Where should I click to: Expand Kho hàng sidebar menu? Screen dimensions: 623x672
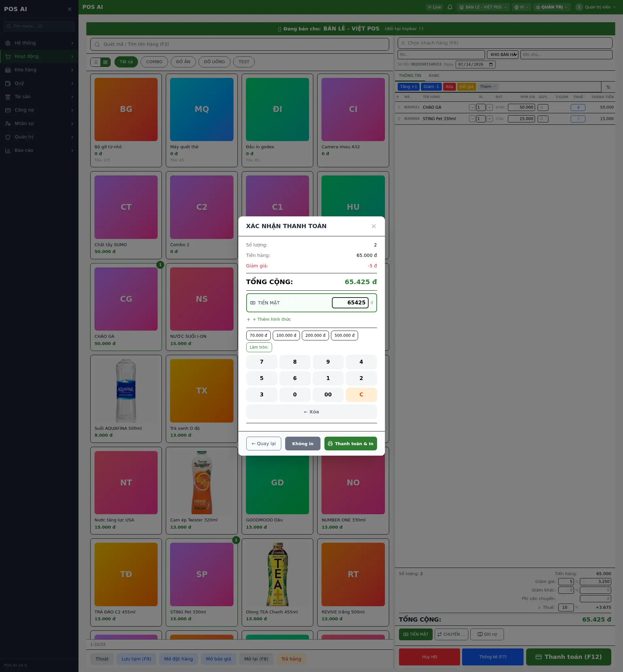[x=39, y=70]
